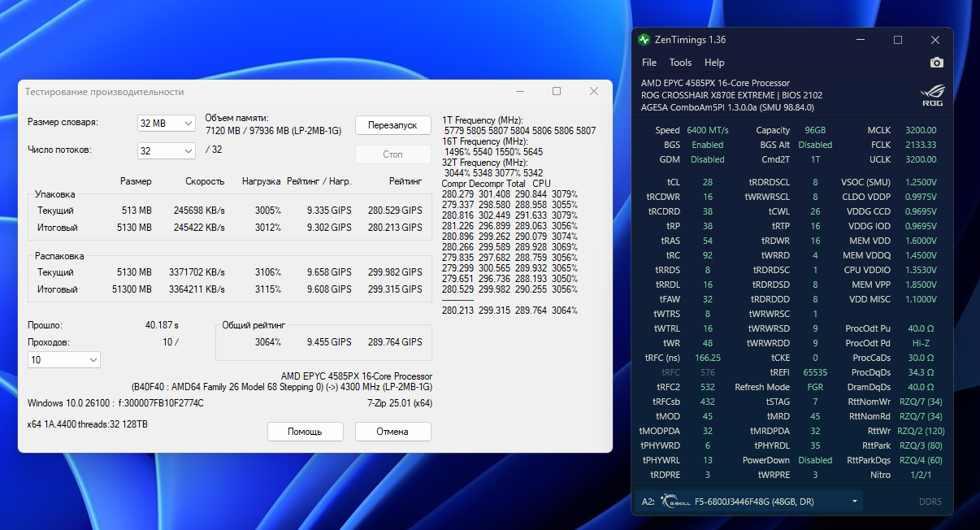This screenshot has width=980, height=530.
Task: Click the RttPark RZQ/3 (80) value
Action: point(921,445)
